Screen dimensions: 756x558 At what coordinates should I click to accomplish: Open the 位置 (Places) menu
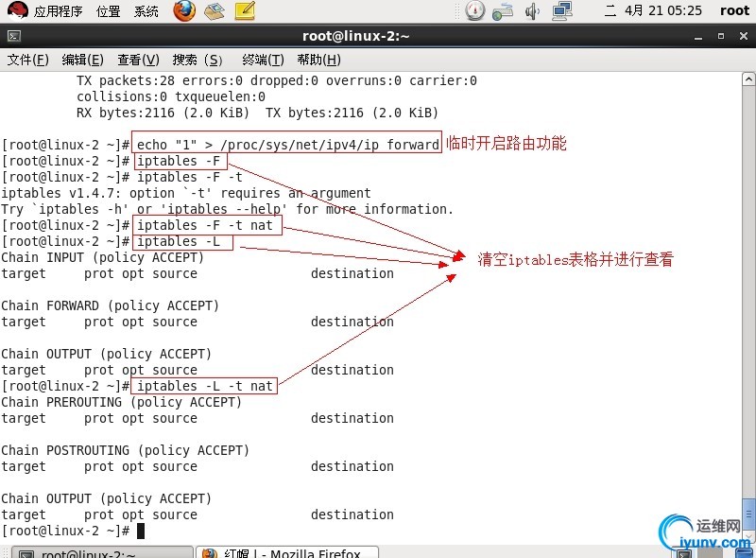coord(108,10)
